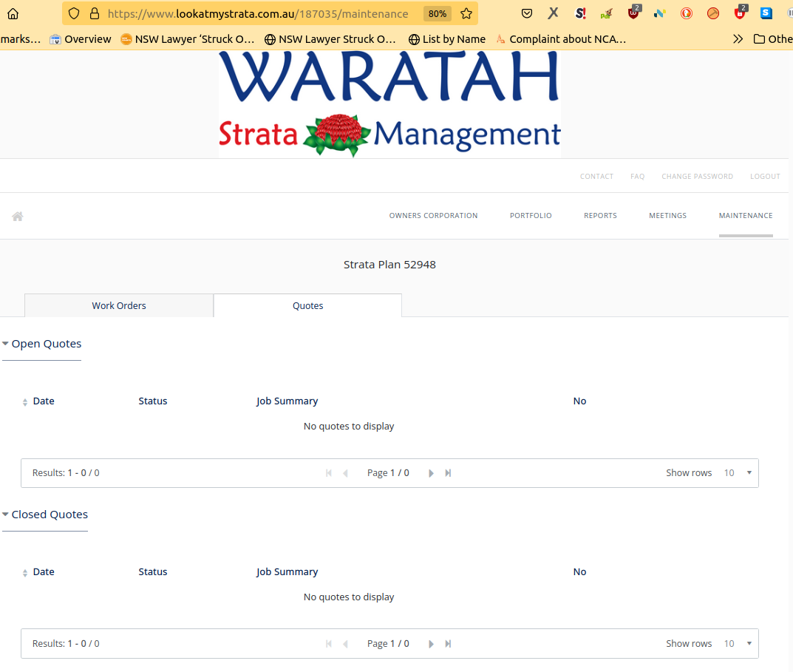The height and width of the screenshot is (672, 793).
Task: Open the NSW Lawyer 'Struck O… bookmark with orange icon
Action: [x=187, y=39]
